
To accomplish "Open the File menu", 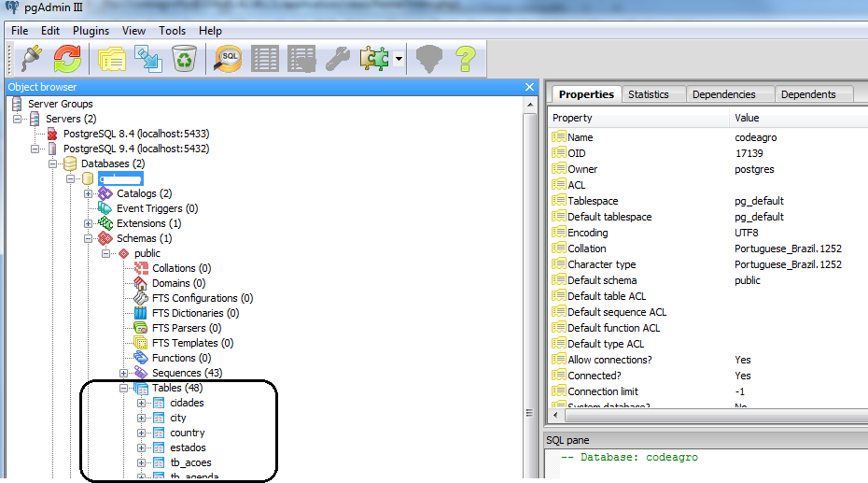I will [20, 31].
